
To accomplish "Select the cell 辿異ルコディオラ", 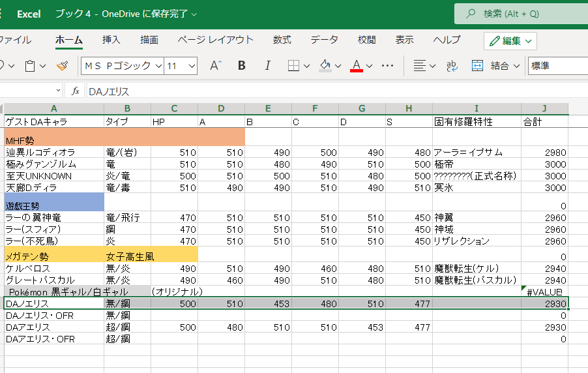I will (54, 153).
